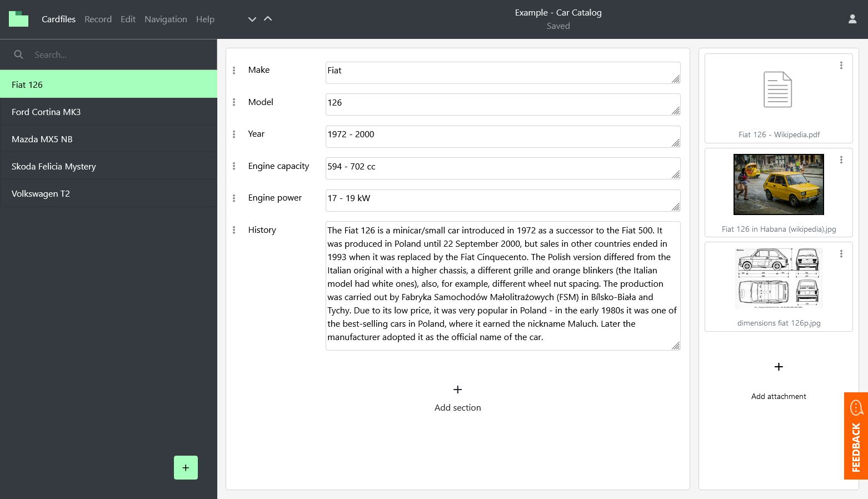
Task: Click the upward chevron in the toolbar
Action: click(268, 18)
